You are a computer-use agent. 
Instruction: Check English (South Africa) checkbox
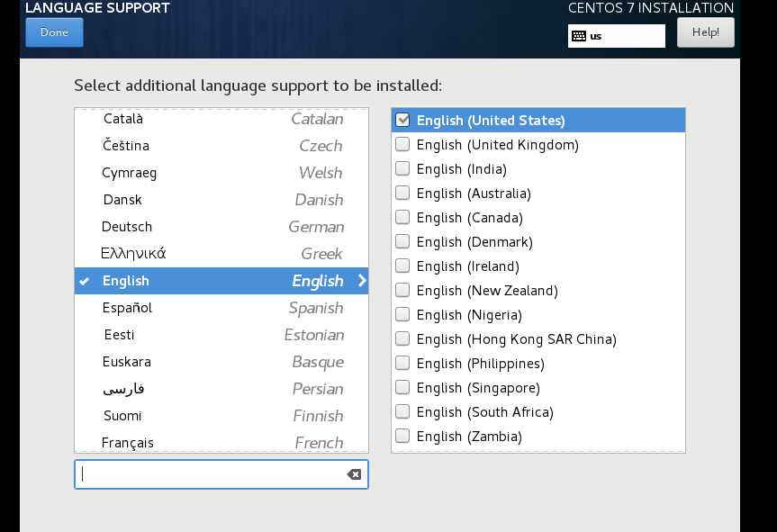402,411
